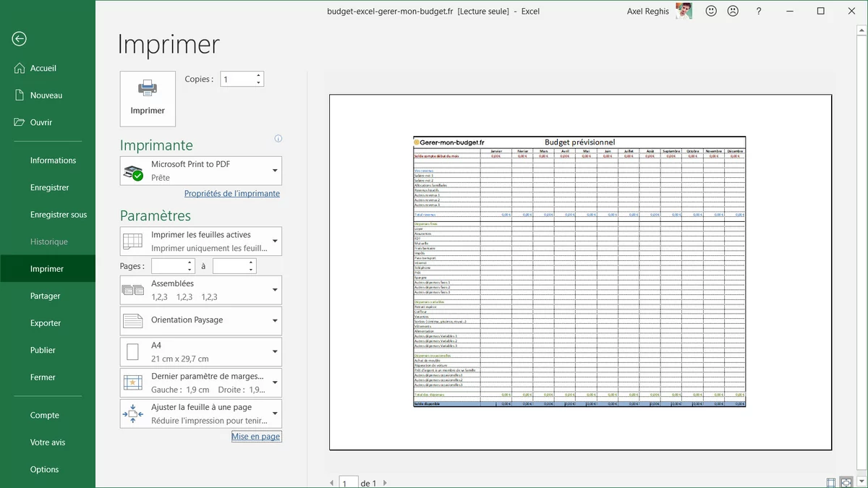Click zoom to page icon in preview corner
This screenshot has height=488, width=868.
click(x=846, y=482)
